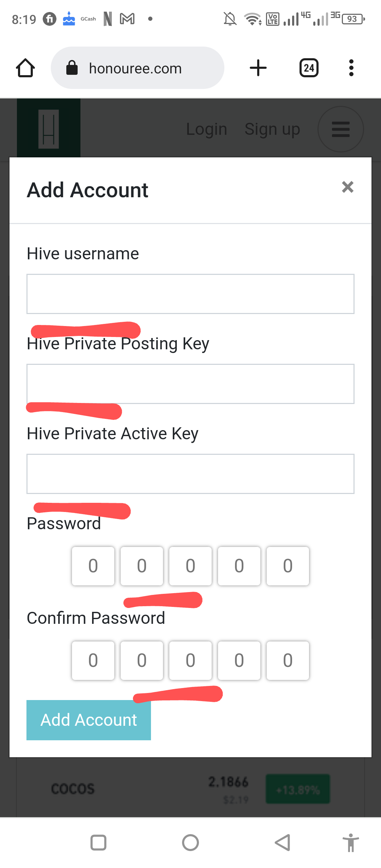Tap the honouree.com address bar
The height and width of the screenshot is (868, 381).
pyautogui.click(x=138, y=68)
